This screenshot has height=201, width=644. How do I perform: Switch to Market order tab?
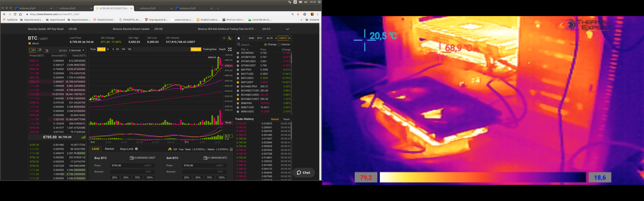pos(109,149)
